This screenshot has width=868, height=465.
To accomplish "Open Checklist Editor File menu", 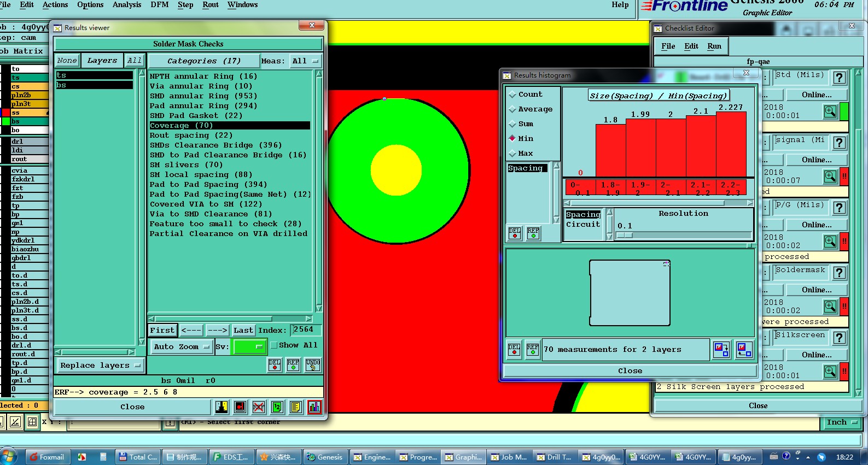I will (x=668, y=46).
